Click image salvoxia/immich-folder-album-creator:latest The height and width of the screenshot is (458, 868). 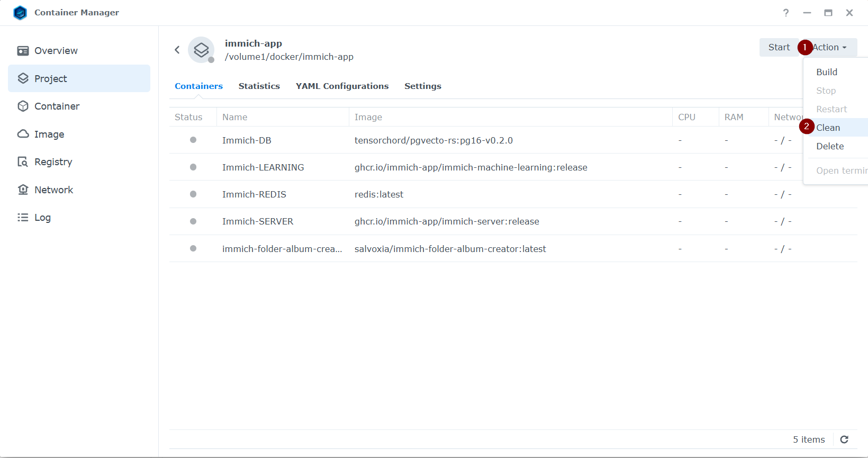[x=450, y=249]
